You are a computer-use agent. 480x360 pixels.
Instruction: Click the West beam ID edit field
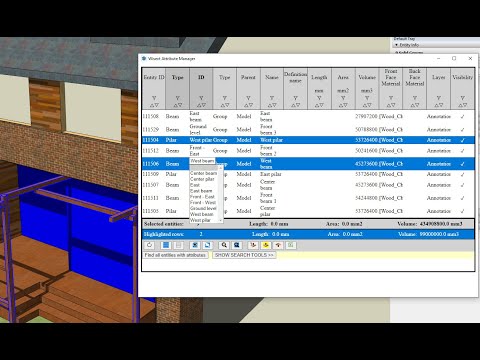202,161
